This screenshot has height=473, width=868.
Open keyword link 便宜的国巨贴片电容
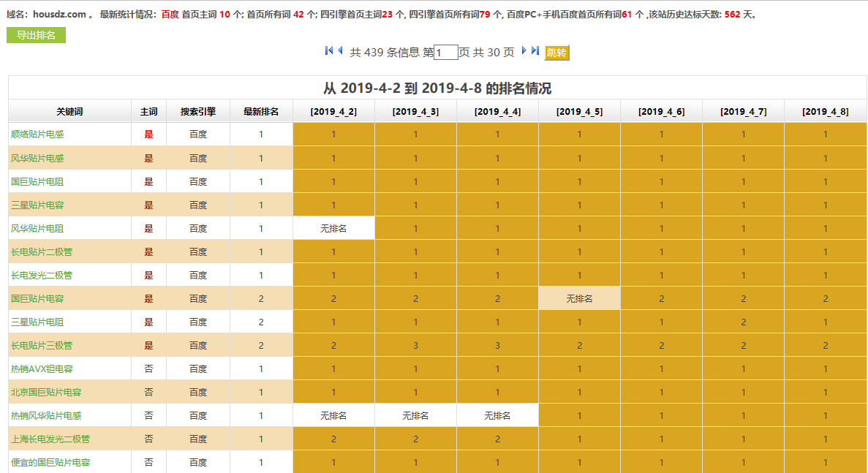click(50, 462)
